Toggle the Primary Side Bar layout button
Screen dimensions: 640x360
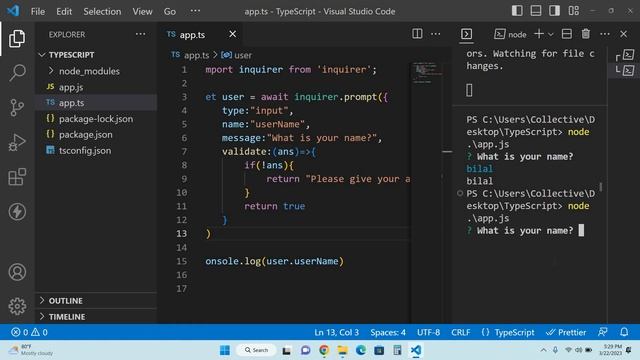[517, 11]
